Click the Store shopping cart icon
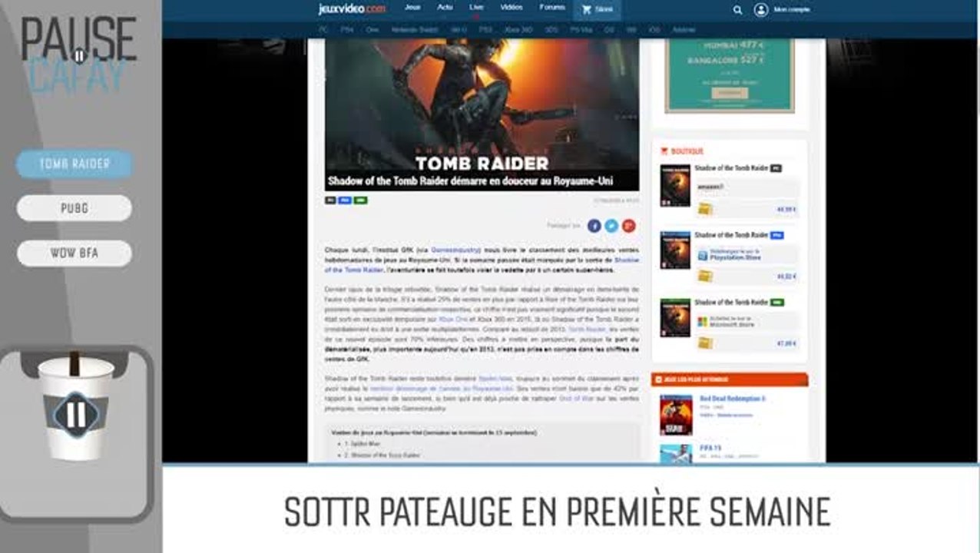980x553 pixels. point(587,10)
